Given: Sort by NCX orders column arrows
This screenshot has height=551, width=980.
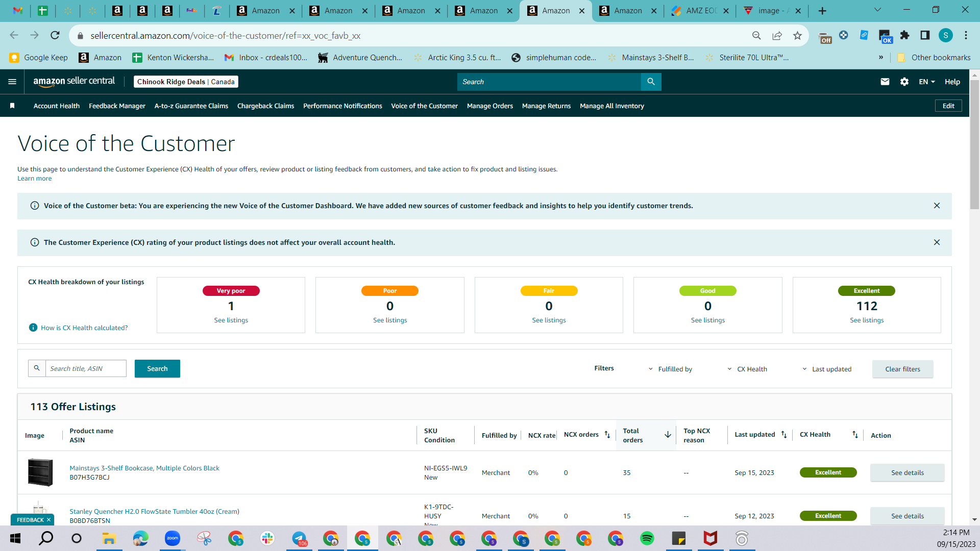Looking at the screenshot, I should 607,435.
